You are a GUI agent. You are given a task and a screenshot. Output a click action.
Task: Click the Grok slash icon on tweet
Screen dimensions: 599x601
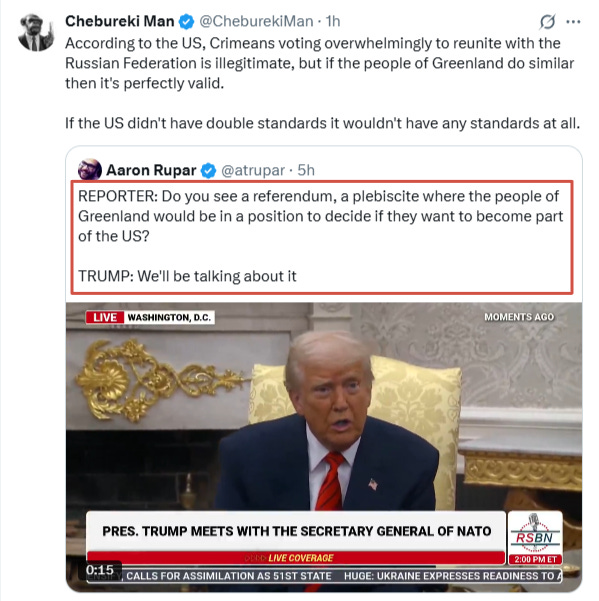[x=547, y=22]
